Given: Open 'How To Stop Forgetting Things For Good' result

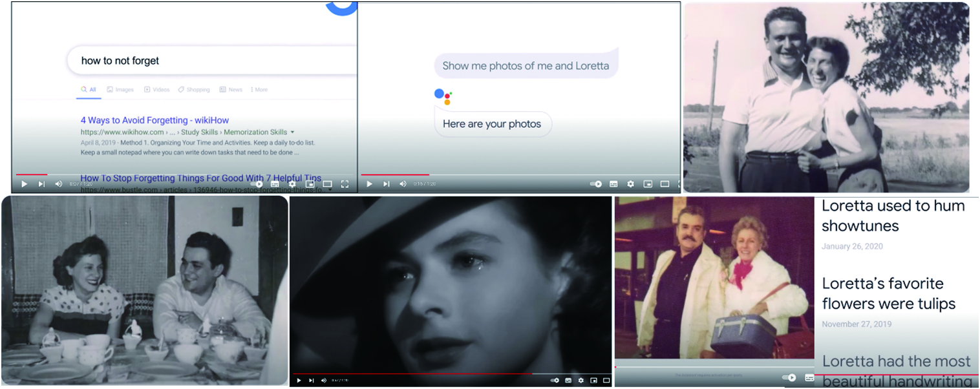Looking at the screenshot, I should (201, 178).
